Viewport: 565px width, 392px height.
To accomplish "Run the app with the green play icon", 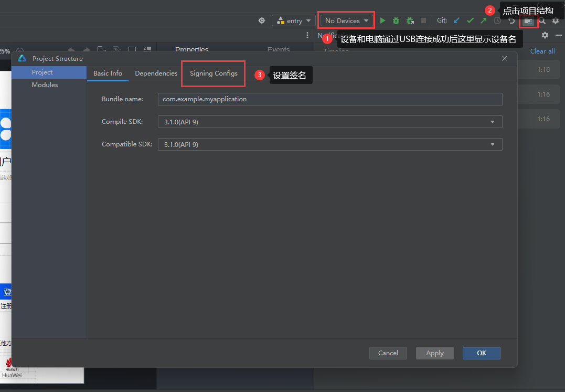I will [382, 21].
